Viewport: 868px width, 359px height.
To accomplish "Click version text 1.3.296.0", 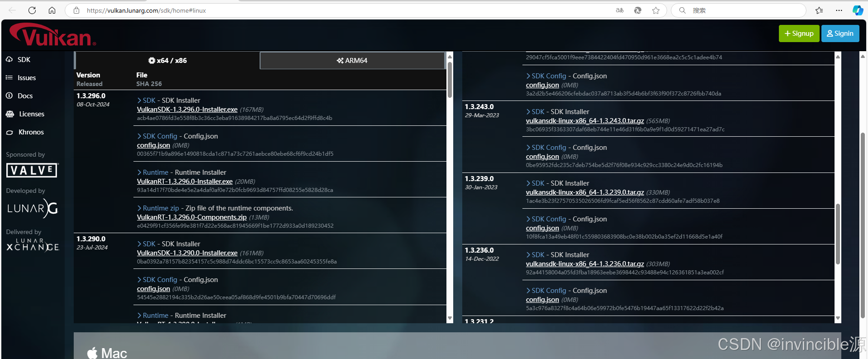I will (x=91, y=96).
